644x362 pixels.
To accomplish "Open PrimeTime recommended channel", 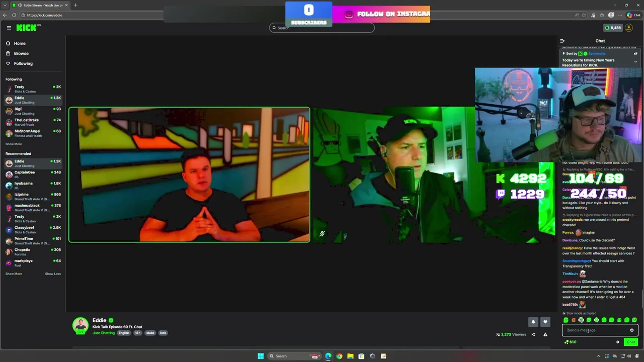I will (33, 241).
